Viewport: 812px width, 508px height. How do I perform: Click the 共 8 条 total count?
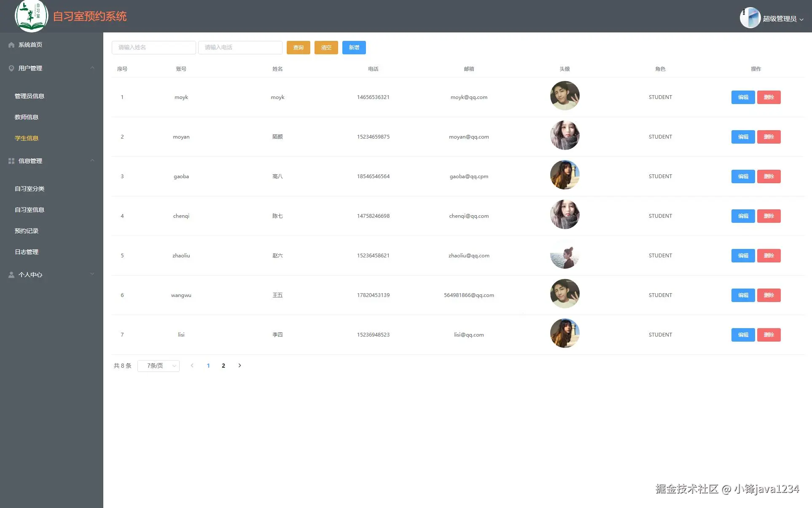click(x=122, y=366)
